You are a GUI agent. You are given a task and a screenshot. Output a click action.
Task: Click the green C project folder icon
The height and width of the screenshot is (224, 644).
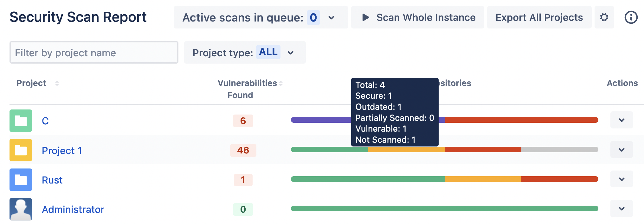21,121
